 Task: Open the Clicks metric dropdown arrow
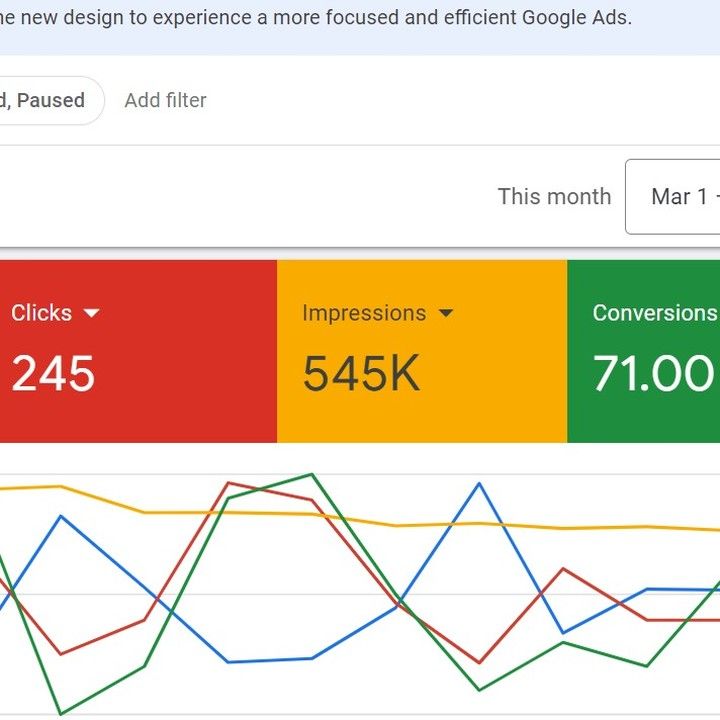pos(92,313)
